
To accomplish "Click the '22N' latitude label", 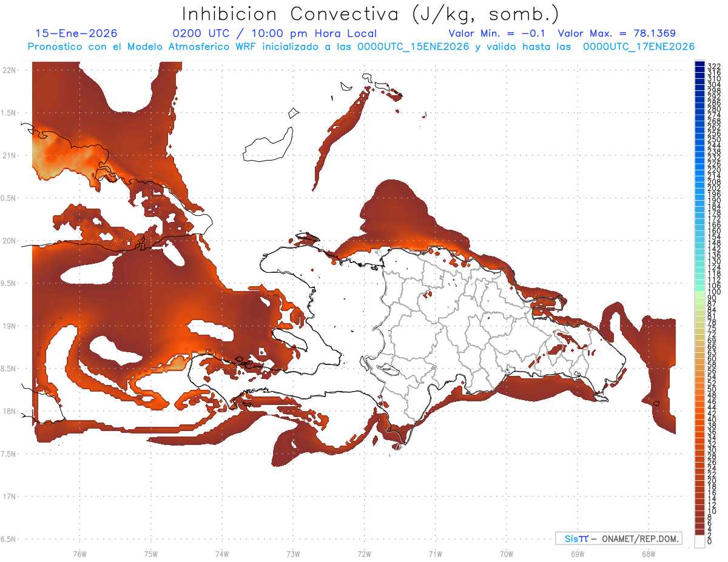I will pos(9,70).
